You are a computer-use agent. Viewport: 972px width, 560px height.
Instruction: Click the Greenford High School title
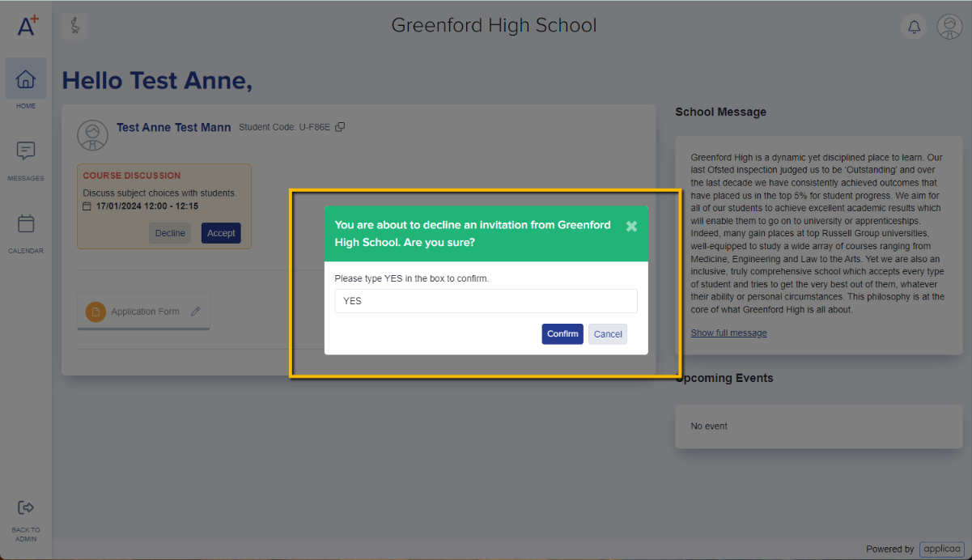click(494, 25)
